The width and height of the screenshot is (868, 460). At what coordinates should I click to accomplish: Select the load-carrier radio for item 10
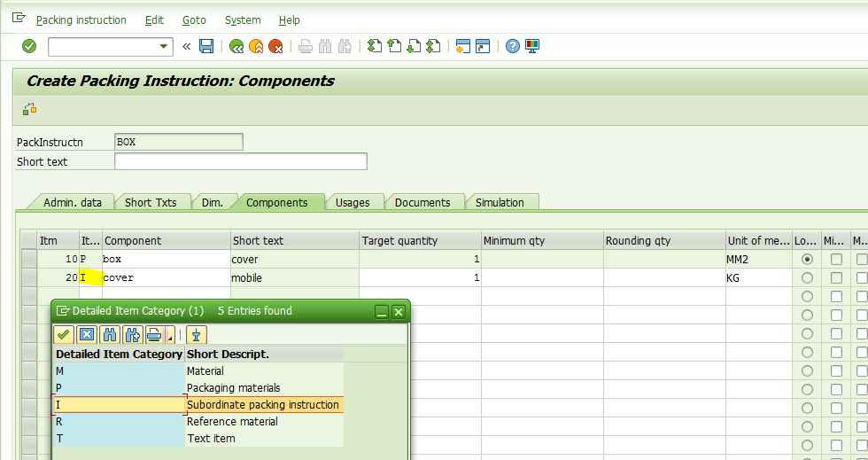click(x=807, y=259)
